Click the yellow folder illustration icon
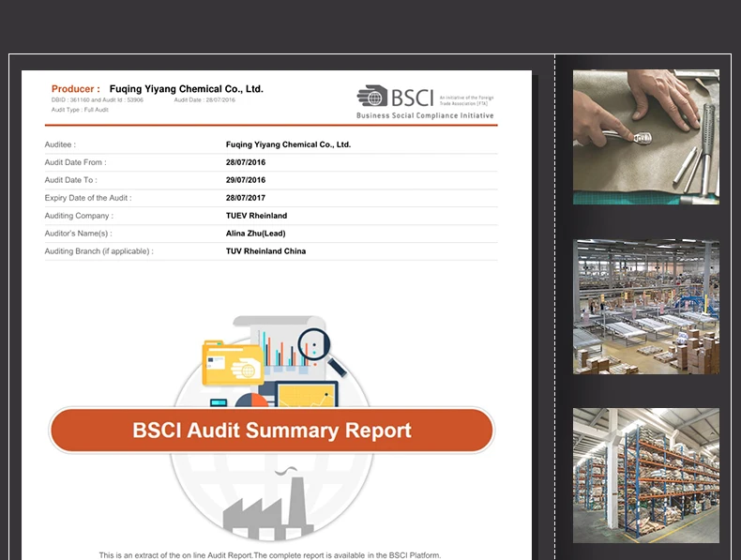The image size is (741, 560). pyautogui.click(x=233, y=362)
